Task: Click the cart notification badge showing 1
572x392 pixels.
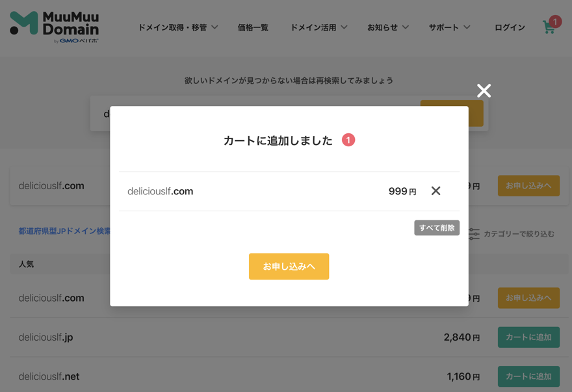Action: point(555,21)
